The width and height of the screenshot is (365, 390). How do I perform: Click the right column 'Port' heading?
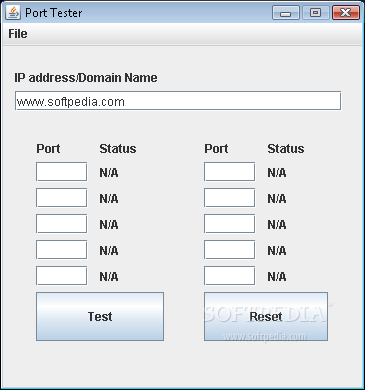coord(216,149)
